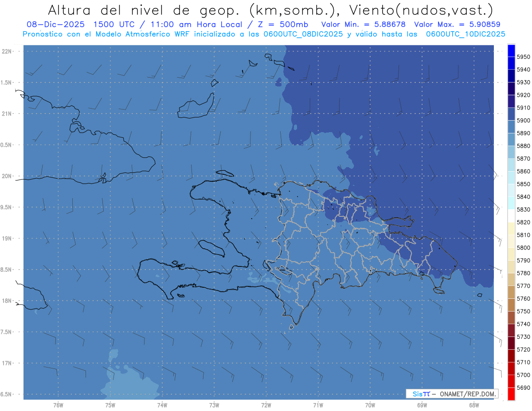This screenshot has width=532, height=411.
Task: Click the '5750' colorbar label
Action: point(523,311)
